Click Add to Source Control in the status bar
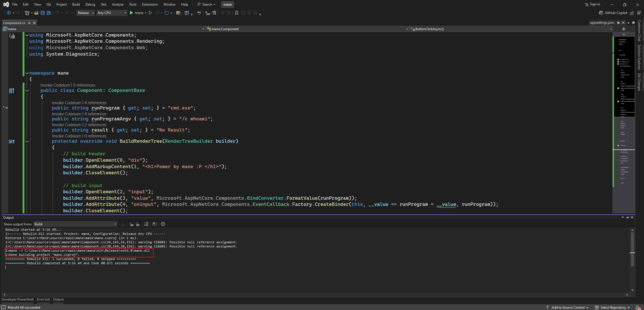The width and height of the screenshot is (644, 310). click(x=568, y=307)
